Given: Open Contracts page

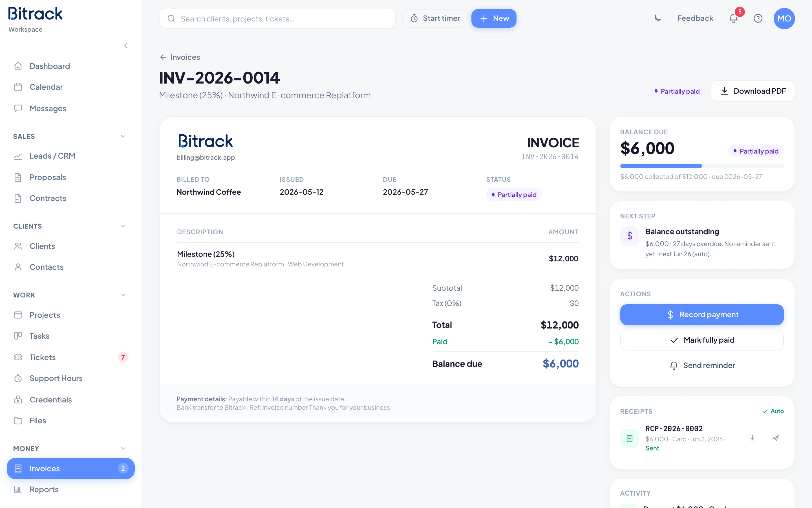Looking at the screenshot, I should click(70, 198).
